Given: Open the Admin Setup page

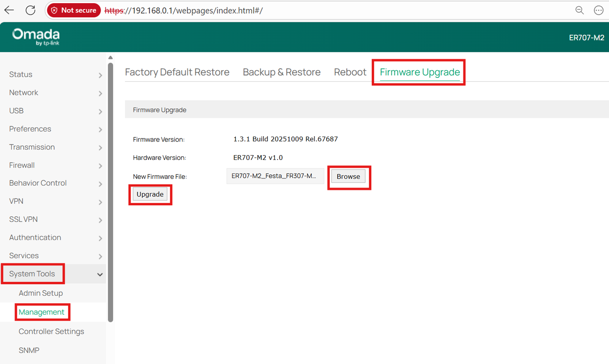Looking at the screenshot, I should (x=41, y=293).
